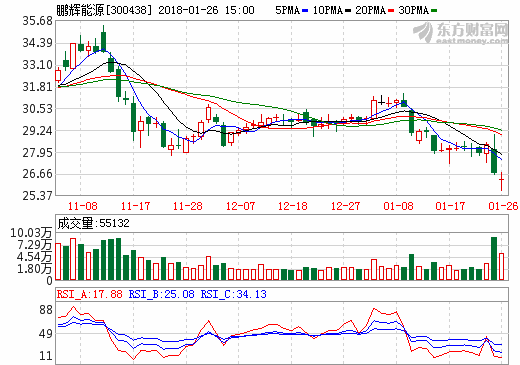Click the price axis label 25.37
The width and height of the screenshot is (520, 365).
38,196
